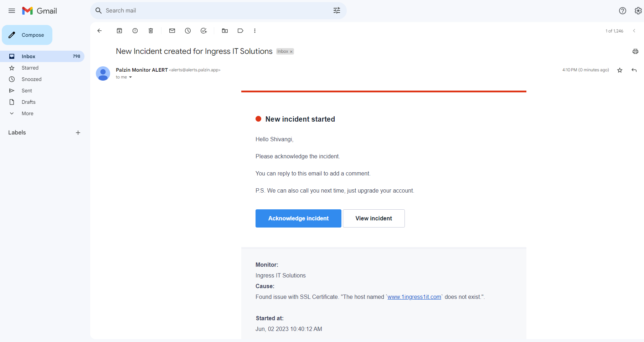Star the Palzin Monitor email
Screen dimensions: 644x342
[620, 70]
